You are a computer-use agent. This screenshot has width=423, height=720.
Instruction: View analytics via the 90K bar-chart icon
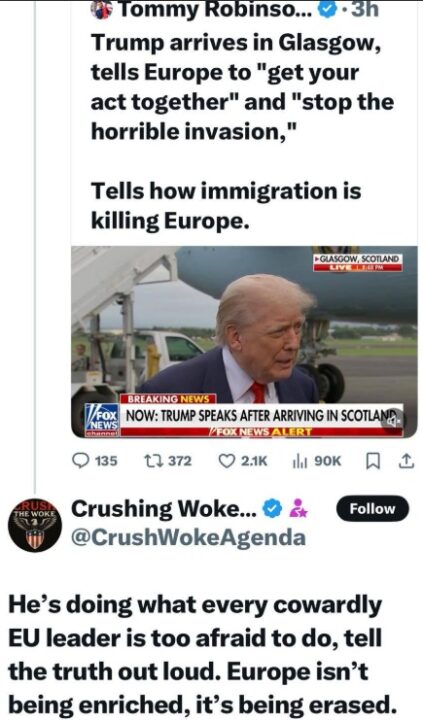[x=299, y=461]
